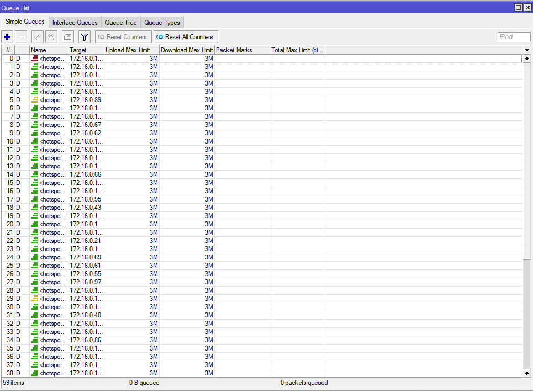Screen dimensions: 533x392
Task: Sort by Download Max Limit header
Action: point(187,50)
